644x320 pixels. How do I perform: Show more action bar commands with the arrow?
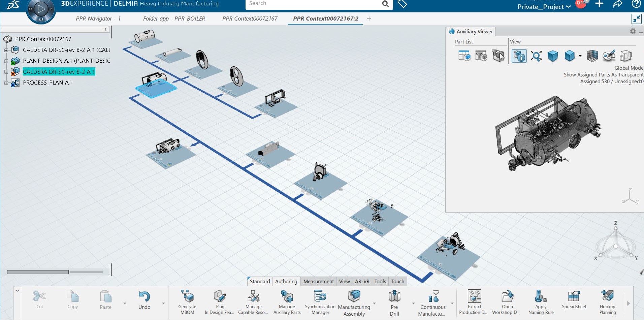point(629,303)
